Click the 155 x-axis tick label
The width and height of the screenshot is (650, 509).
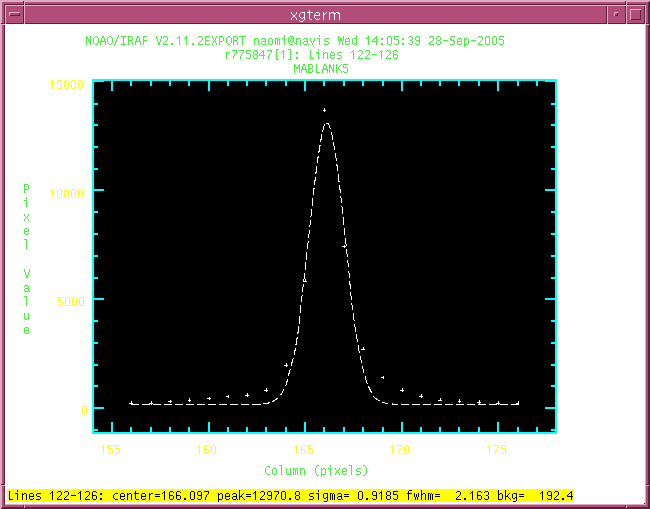tap(110, 450)
